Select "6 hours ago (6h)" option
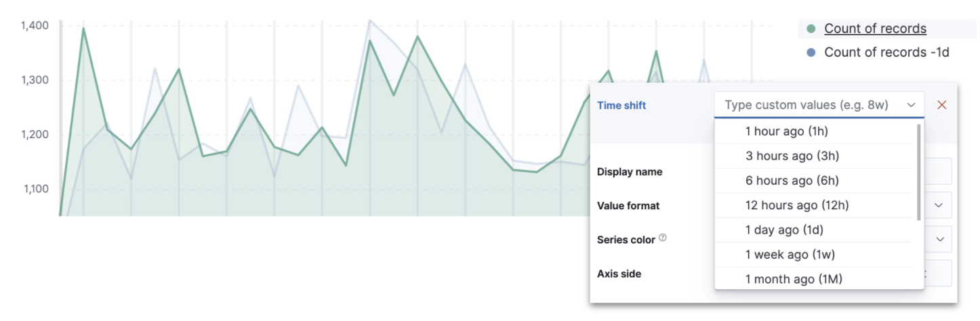This screenshot has height=321, width=980. click(792, 181)
